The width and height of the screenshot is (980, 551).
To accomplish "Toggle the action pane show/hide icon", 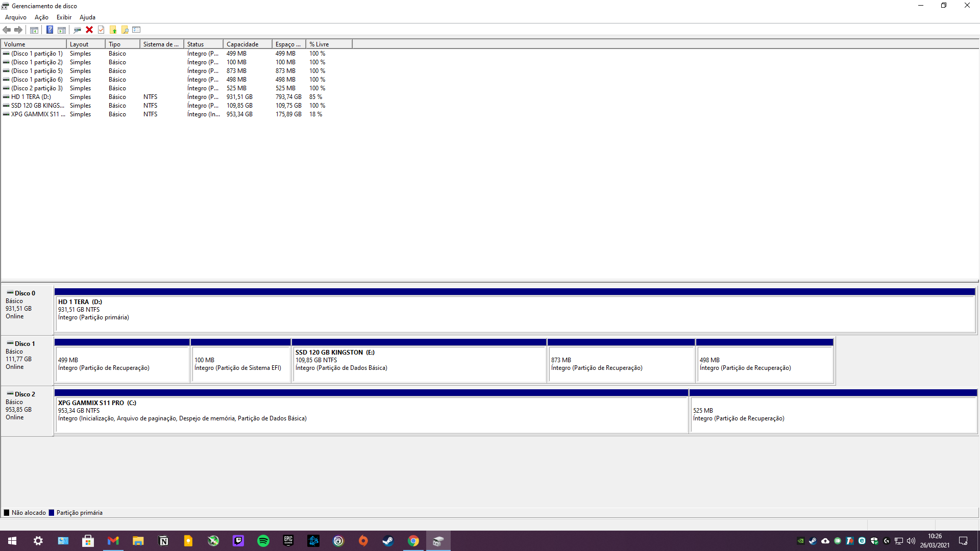I will [62, 30].
